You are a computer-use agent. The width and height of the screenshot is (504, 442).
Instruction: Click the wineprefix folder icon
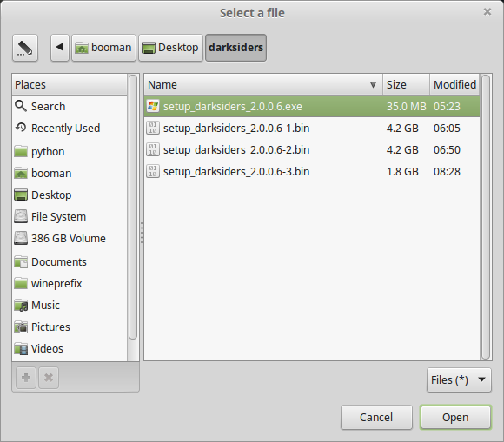[x=21, y=283]
